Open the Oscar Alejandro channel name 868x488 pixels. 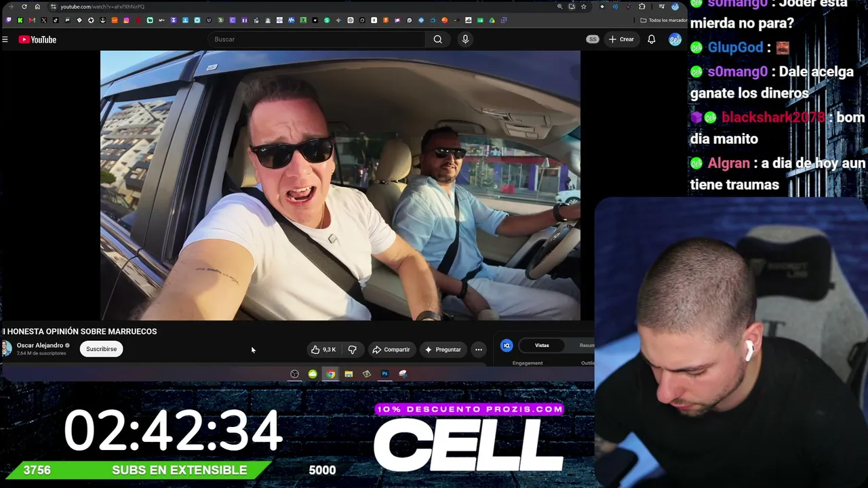coord(40,346)
